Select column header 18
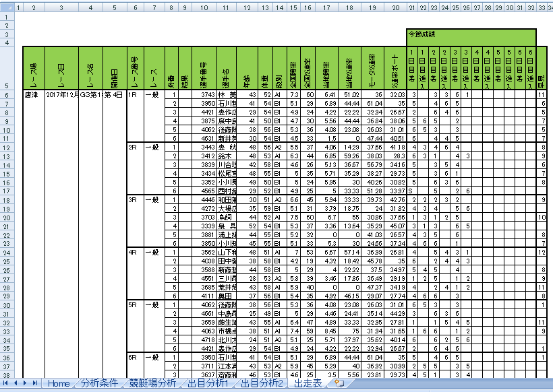Image resolution: width=553 pixels, height=392 pixels. [349, 7]
